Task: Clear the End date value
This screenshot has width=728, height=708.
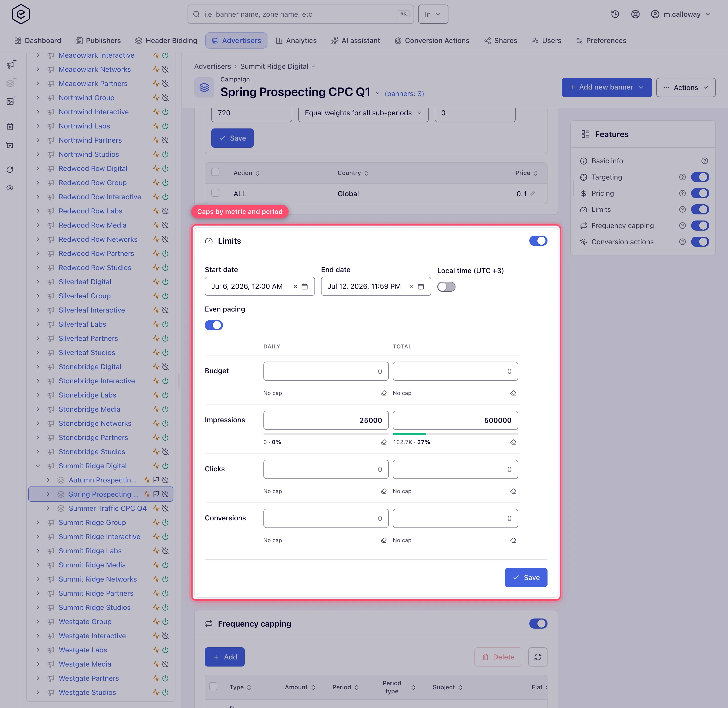Action: 412,286
